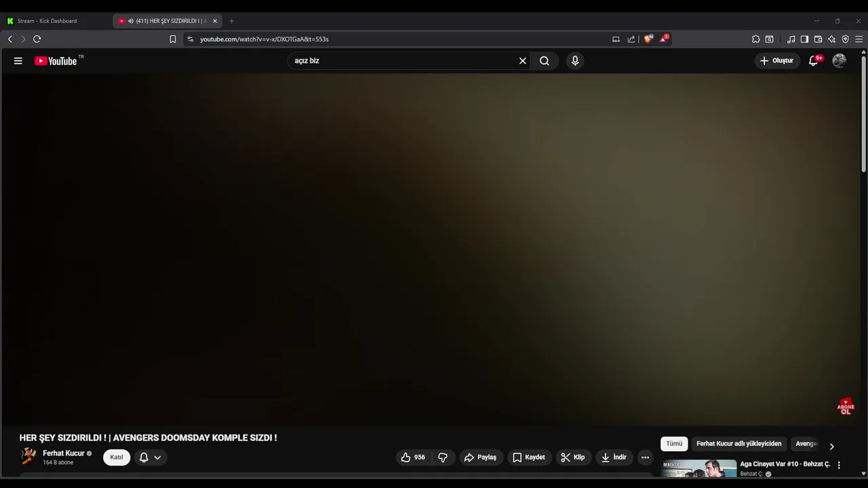Open the tab search icon in the toolbar
Viewport: 868px width, 488px height.
(x=770, y=39)
